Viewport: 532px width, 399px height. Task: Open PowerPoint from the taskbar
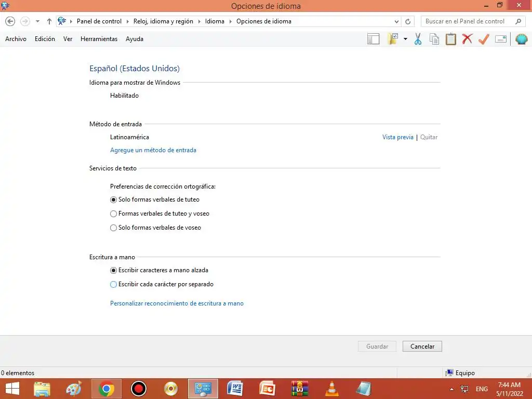(268, 389)
